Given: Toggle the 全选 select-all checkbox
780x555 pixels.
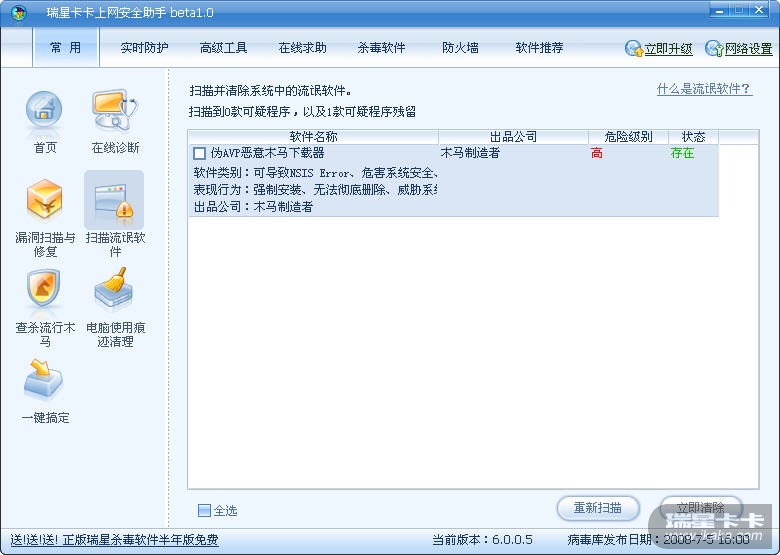Looking at the screenshot, I should 204,510.
